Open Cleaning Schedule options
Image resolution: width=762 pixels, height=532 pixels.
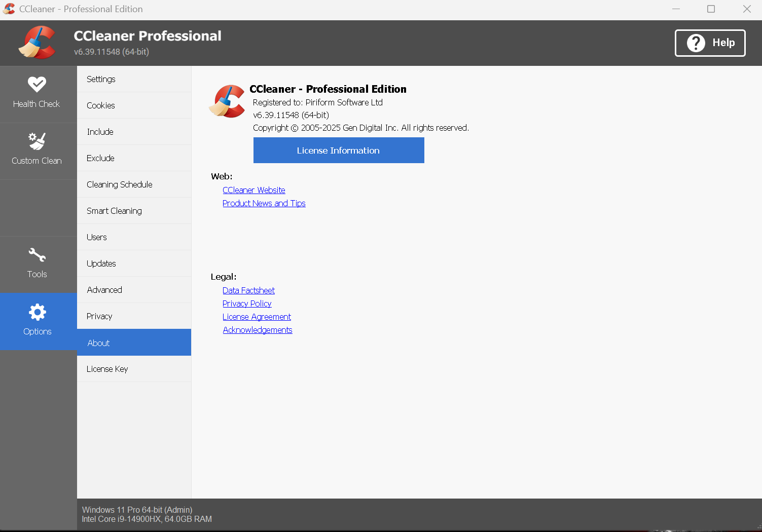(134, 184)
